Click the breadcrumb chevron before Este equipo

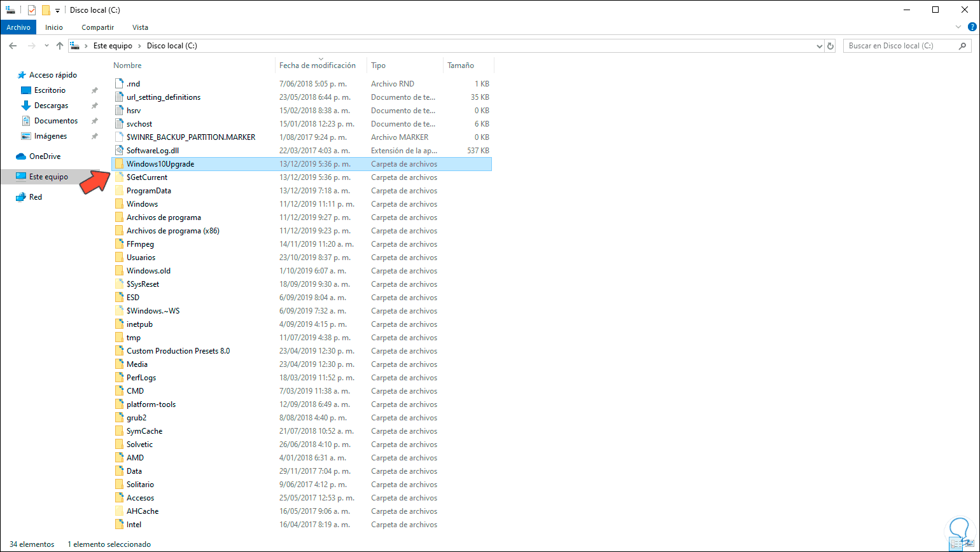(x=87, y=46)
